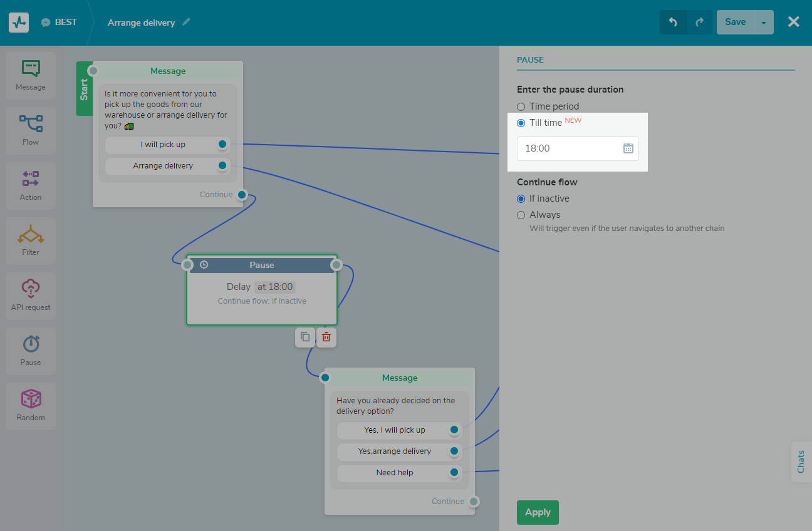Screen dimensions: 812x531
Task: Rename flow using the pencil icon
Action: point(186,23)
